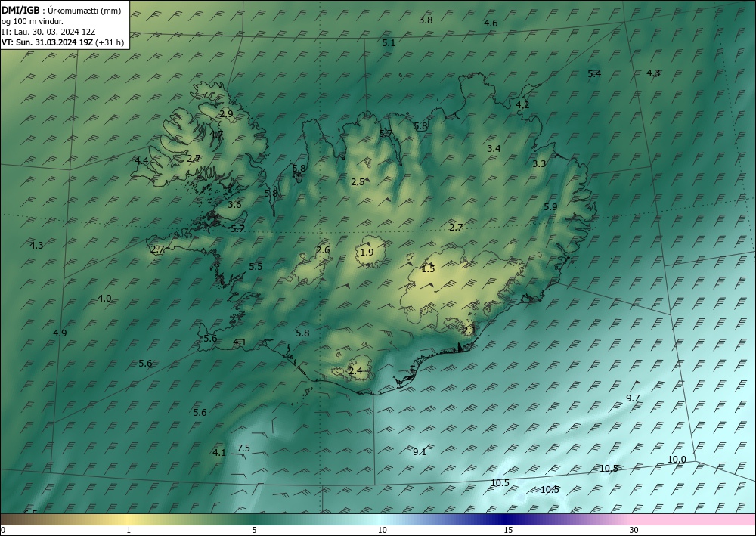Click the title text 'DMI/IGB : Úrkomumætti (mm)'
Image resolution: width=756 pixels, height=536 pixels.
(62, 11)
